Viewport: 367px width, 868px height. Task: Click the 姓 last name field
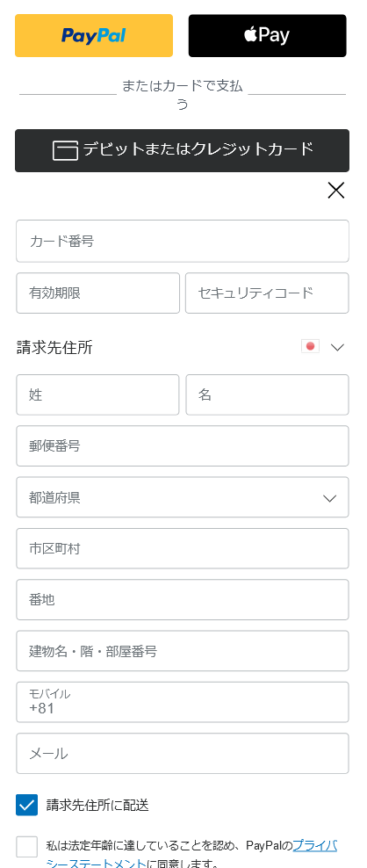(x=98, y=394)
